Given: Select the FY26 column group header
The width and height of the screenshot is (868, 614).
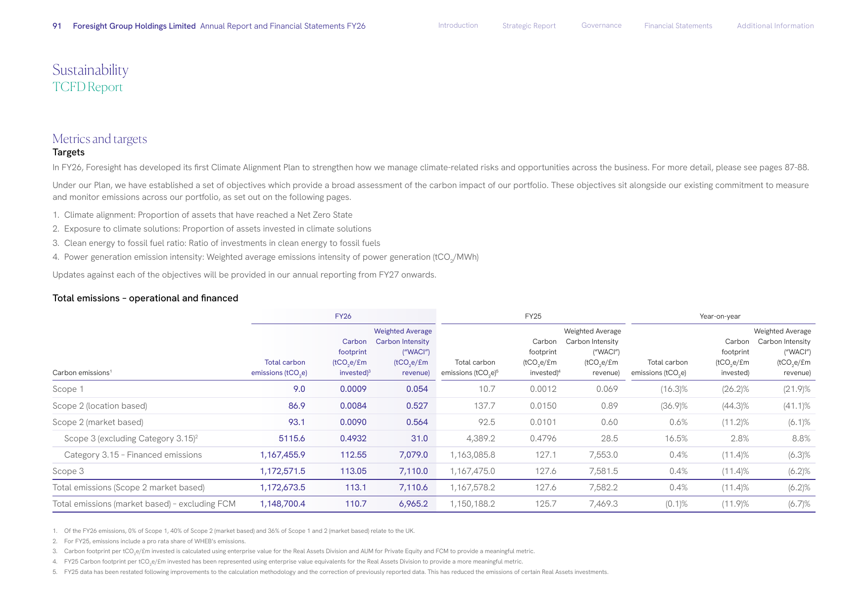Looking at the screenshot, I should pyautogui.click(x=343, y=316).
